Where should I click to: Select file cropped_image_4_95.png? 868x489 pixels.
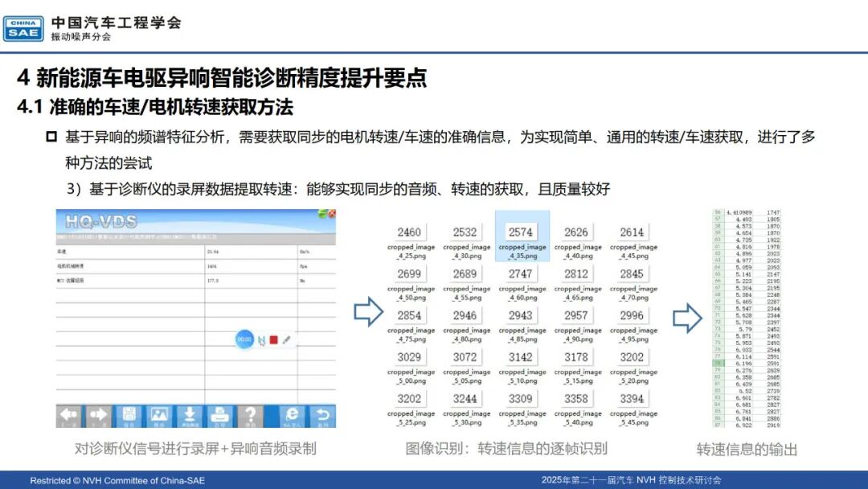point(633,325)
